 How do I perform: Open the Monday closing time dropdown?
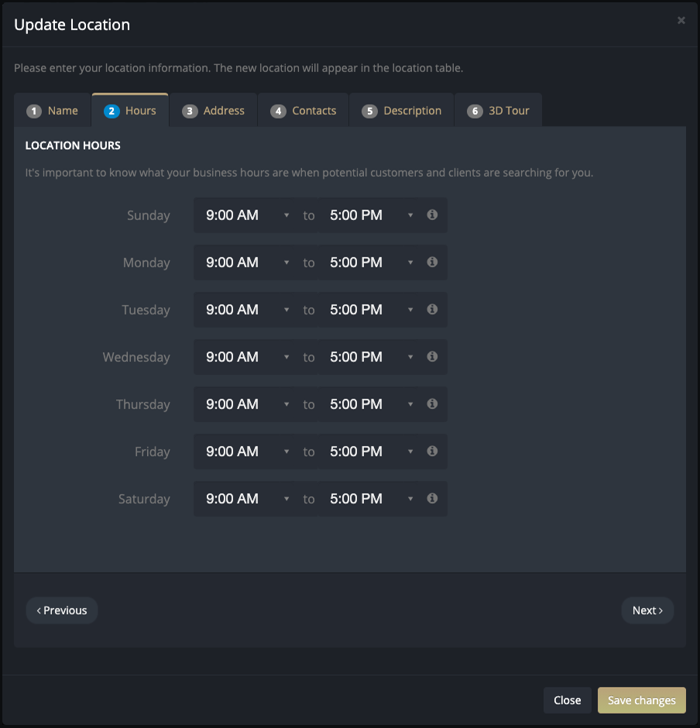pyautogui.click(x=367, y=263)
